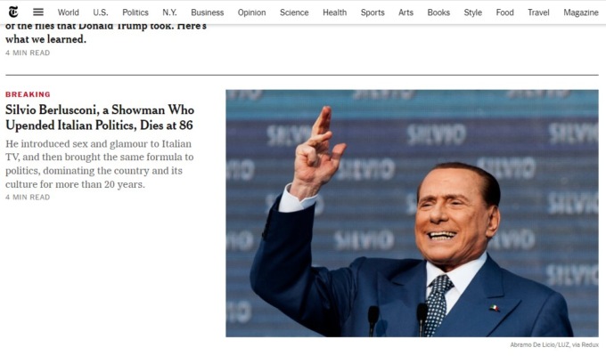This screenshot has height=364, width=606.
Task: Click the New York Times T logo
Action: click(13, 12)
